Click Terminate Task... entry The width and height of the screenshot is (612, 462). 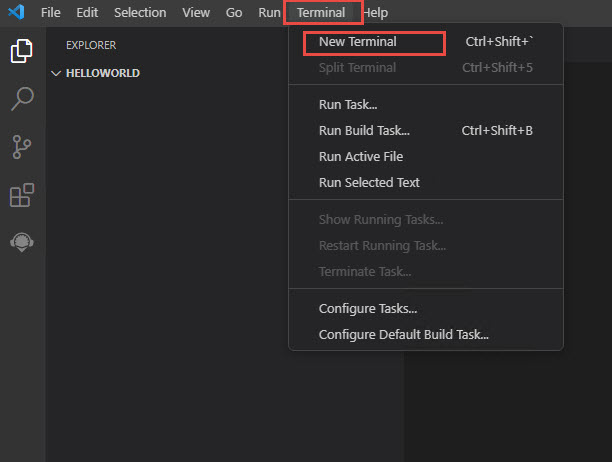[x=426, y=272]
